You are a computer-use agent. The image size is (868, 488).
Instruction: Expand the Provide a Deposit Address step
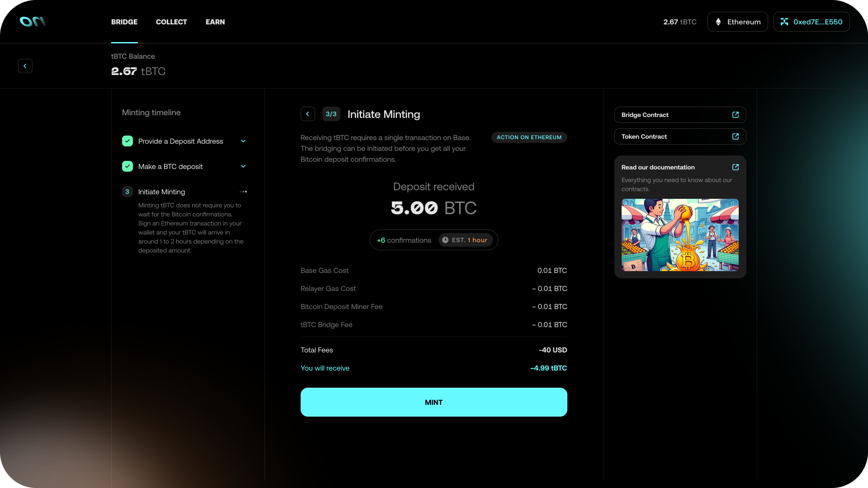(x=243, y=141)
